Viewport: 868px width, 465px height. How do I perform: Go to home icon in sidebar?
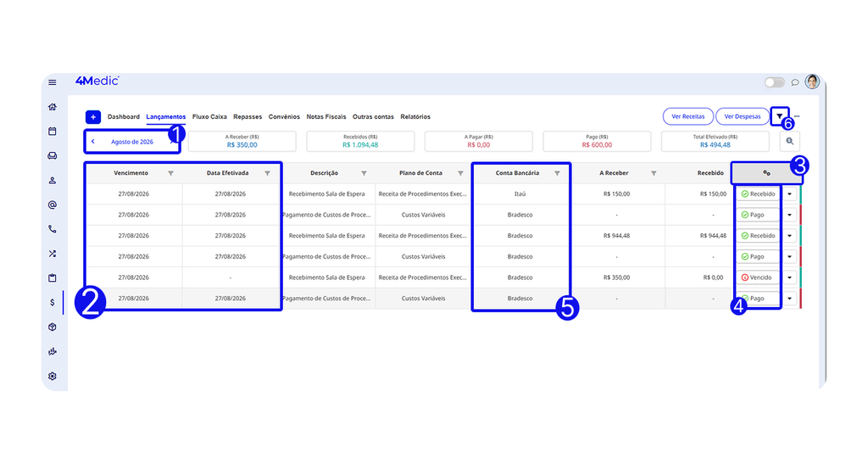click(52, 107)
